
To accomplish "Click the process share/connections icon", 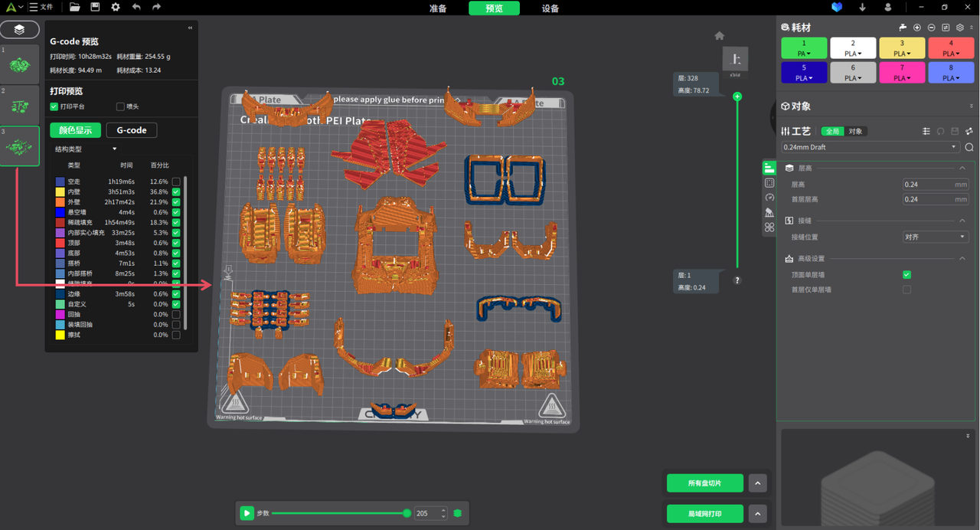I will pyautogui.click(x=969, y=132).
